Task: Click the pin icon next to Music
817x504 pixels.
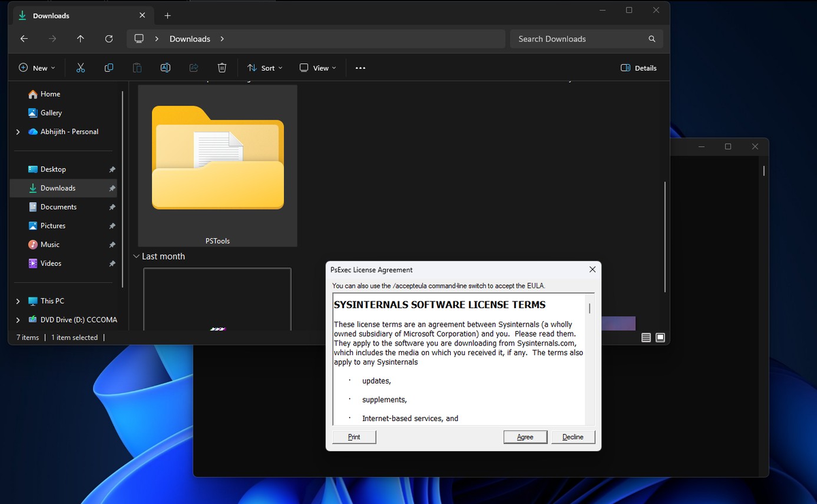Action: (112, 245)
